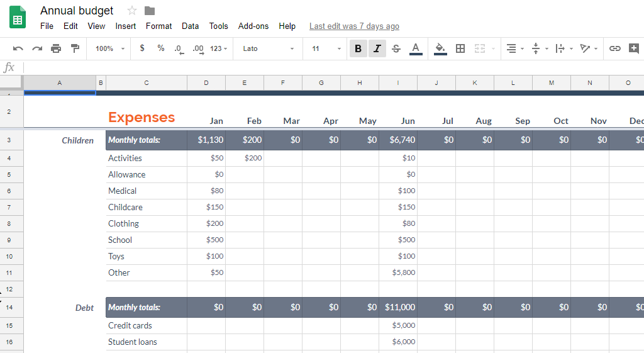
Task: Open the fill color picker
Action: (x=440, y=48)
